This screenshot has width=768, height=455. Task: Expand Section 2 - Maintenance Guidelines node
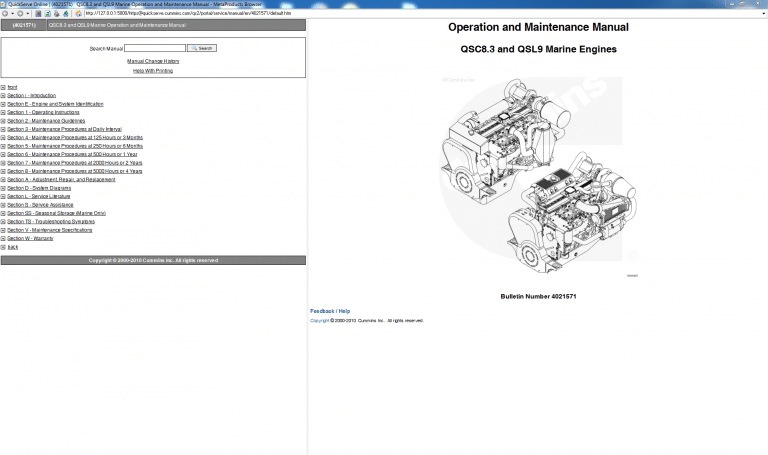tap(3, 120)
